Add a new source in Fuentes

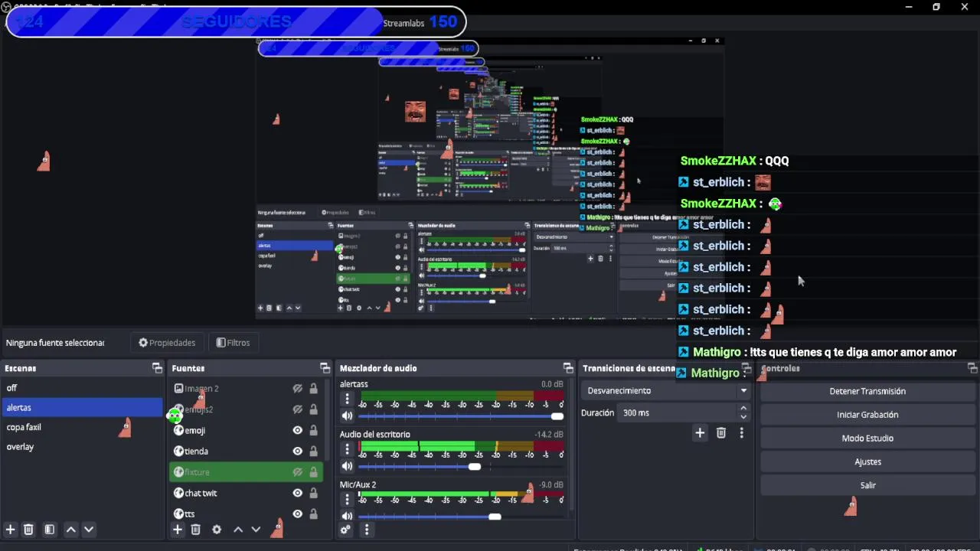click(x=178, y=529)
